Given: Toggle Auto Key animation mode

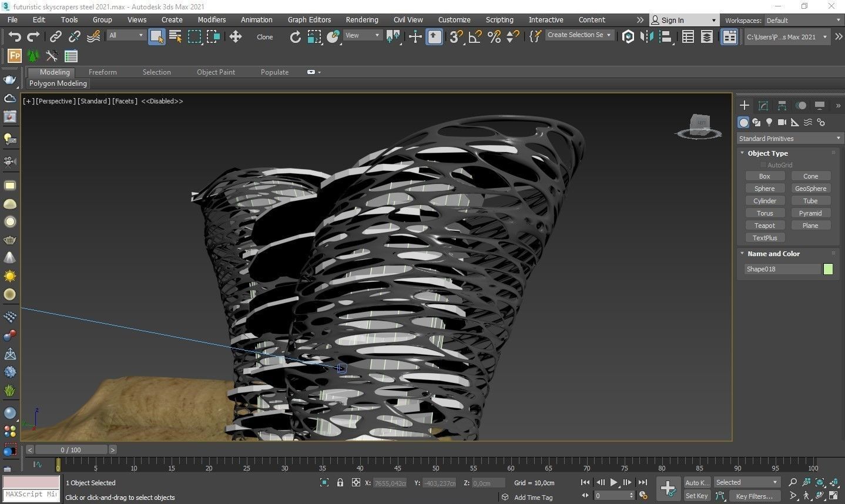Looking at the screenshot, I should 696,482.
